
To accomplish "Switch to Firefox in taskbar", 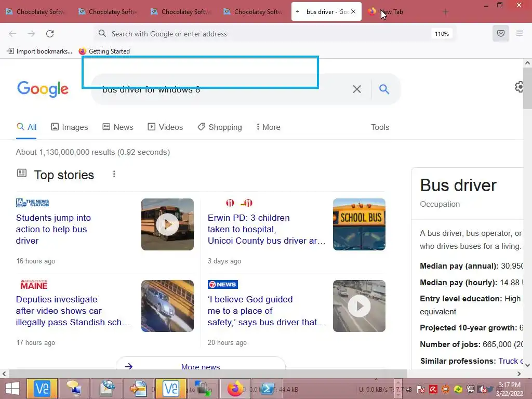I will (x=235, y=389).
